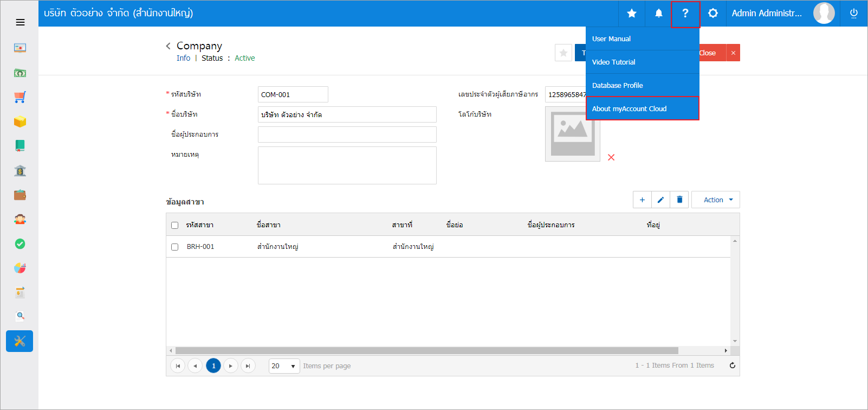This screenshot has height=410, width=868.
Task: Expand the Action dropdown
Action: [716, 200]
